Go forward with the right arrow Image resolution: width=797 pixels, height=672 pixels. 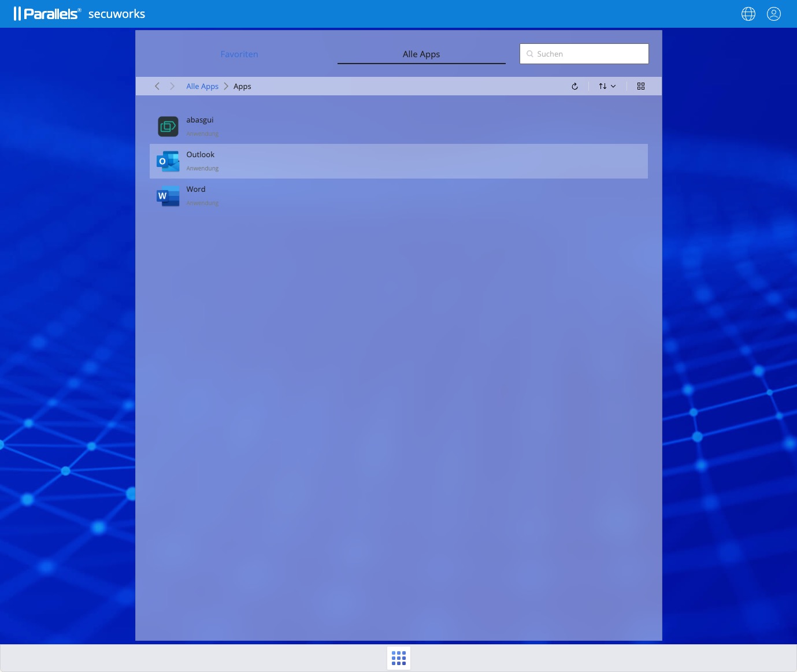[172, 86]
